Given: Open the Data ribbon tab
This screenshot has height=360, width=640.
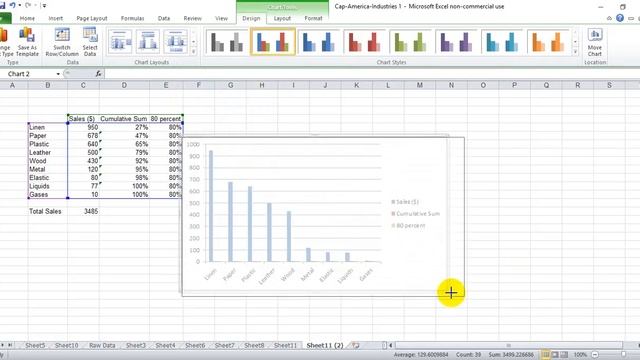Looking at the screenshot, I should tap(164, 18).
